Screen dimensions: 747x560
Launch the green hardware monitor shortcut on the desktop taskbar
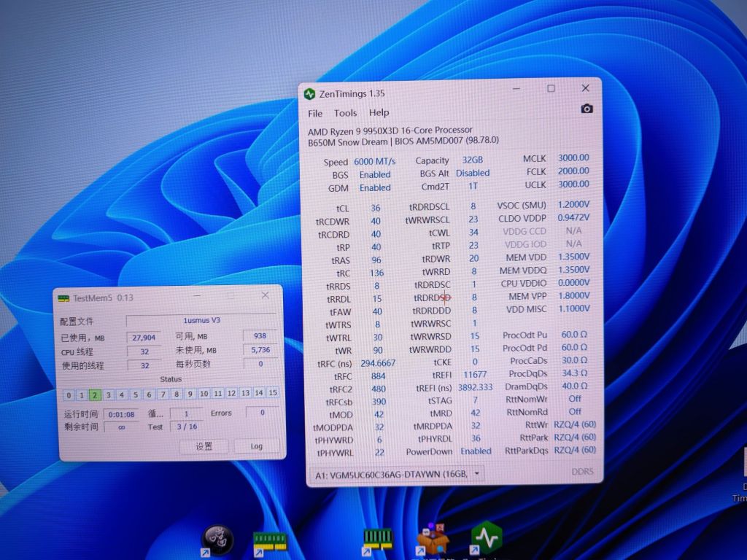487,537
